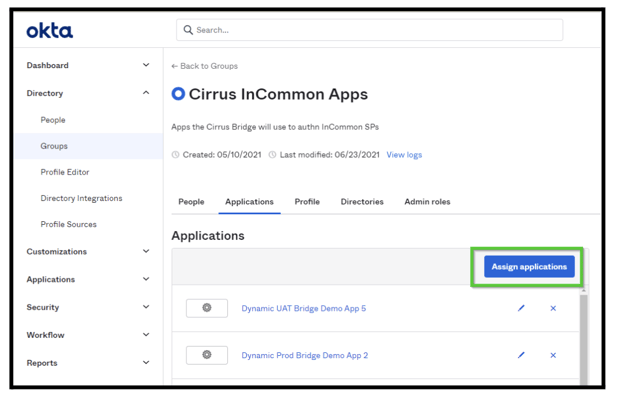This screenshot has width=621, height=403.
Task: Click the Search input field
Action: [x=370, y=30]
